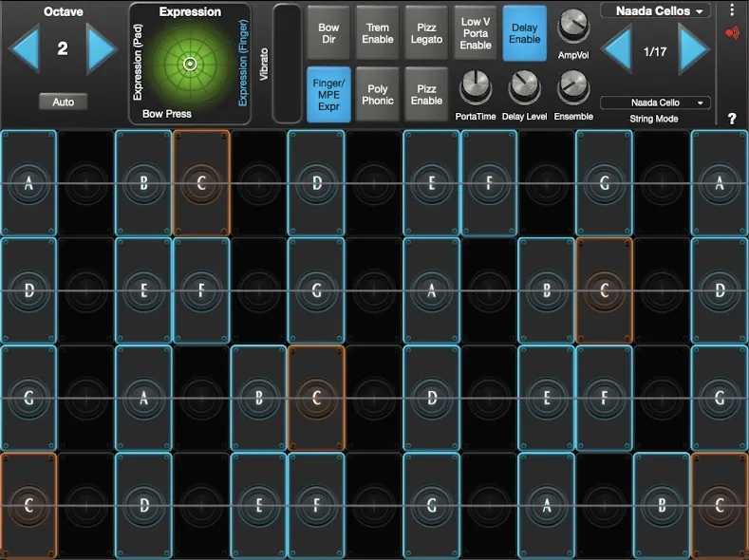Click the Ensemble knob
The height and width of the screenshot is (560, 749).
tap(573, 86)
